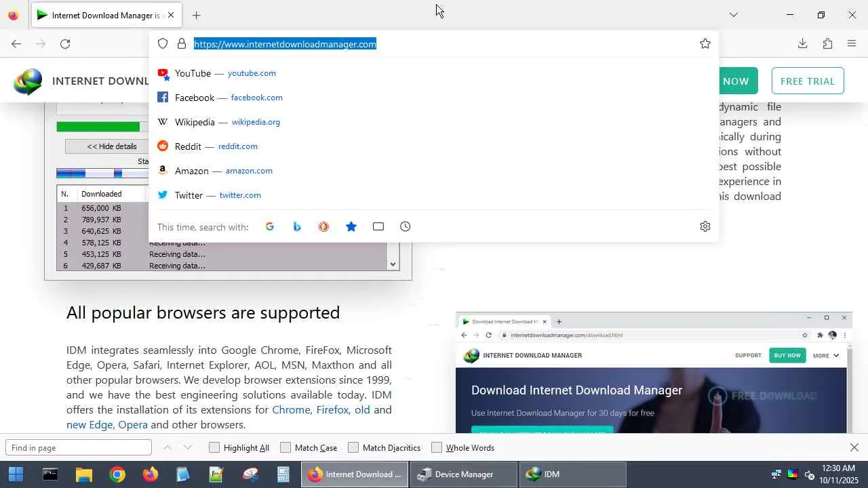
Task: Select the Facebook suggestion
Action: coord(433,98)
